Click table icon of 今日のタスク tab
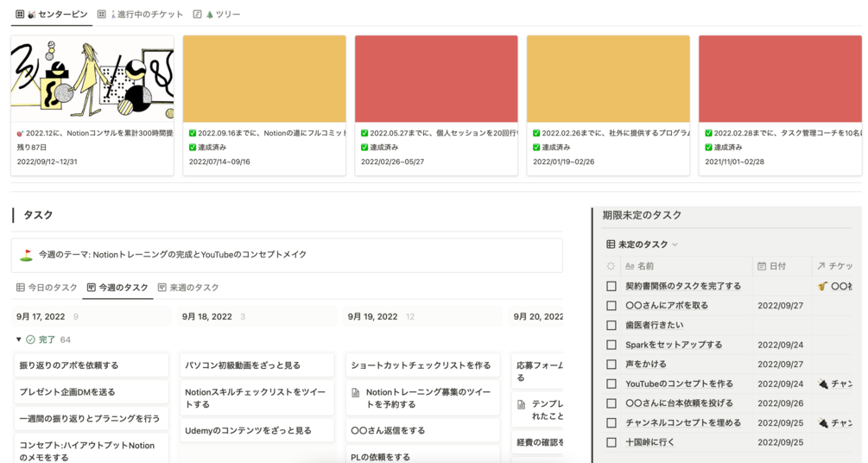This screenshot has width=868, height=463. [x=21, y=288]
